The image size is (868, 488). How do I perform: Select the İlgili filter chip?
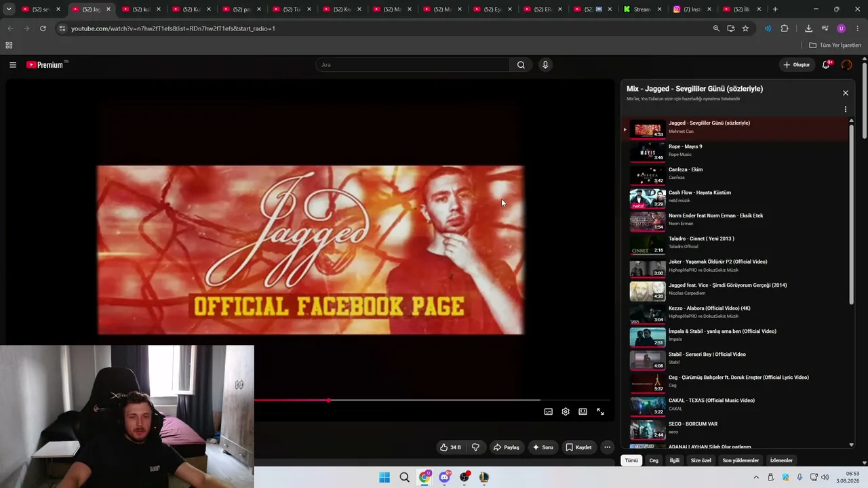click(x=675, y=460)
